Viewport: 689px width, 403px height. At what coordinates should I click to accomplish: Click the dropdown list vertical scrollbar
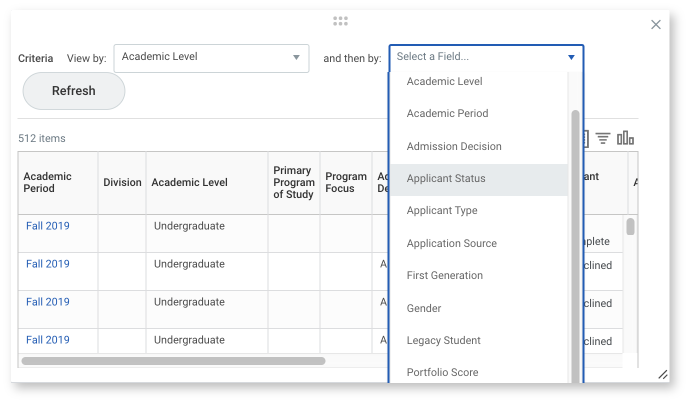[575, 246]
